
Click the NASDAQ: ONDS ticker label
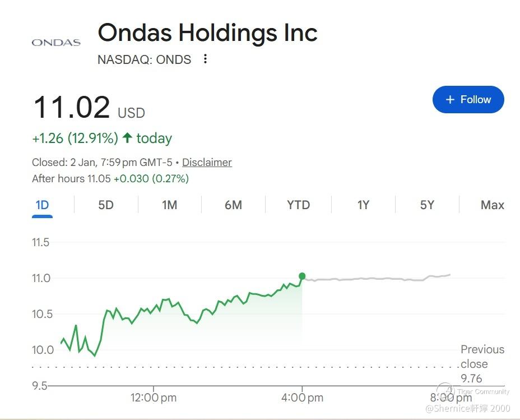coord(144,59)
